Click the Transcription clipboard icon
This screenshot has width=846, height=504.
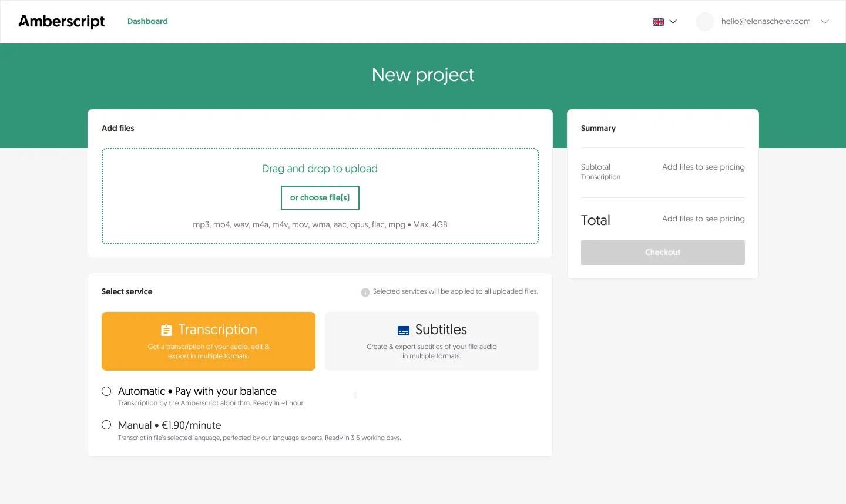click(x=167, y=330)
